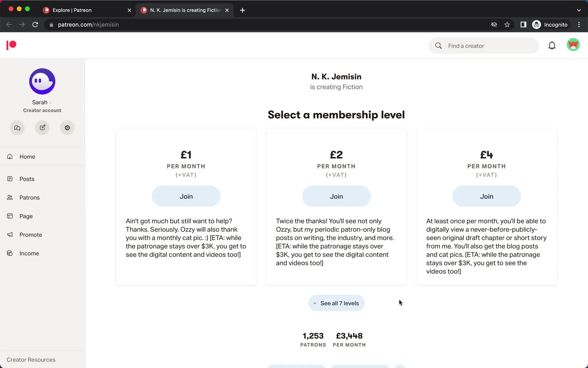Toggle the browser side panel icon
This screenshot has height=368, width=588.
[x=523, y=25]
